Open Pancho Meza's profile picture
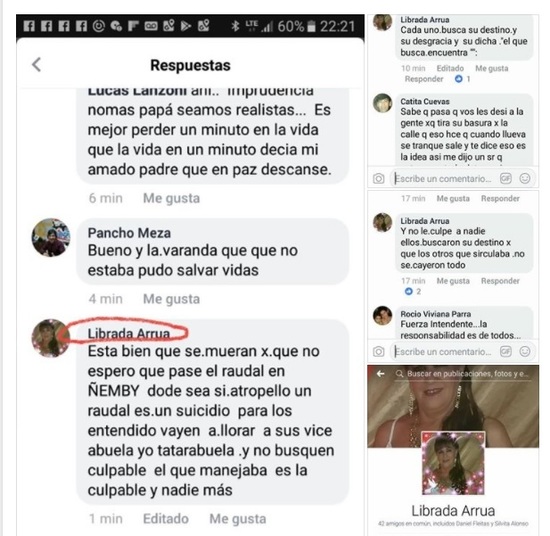This screenshot has height=536, width=550. tap(51, 237)
